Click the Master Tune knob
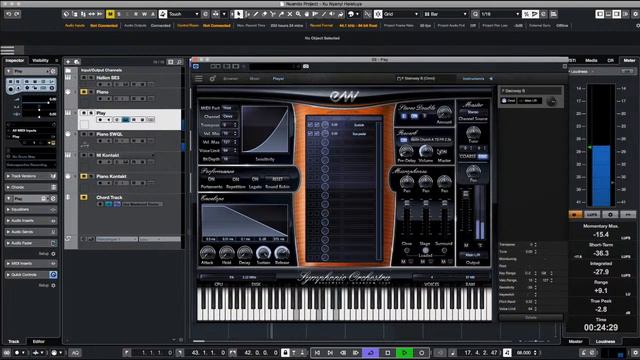Screen dimensions: 640x360 pyautogui.click(x=473, y=133)
